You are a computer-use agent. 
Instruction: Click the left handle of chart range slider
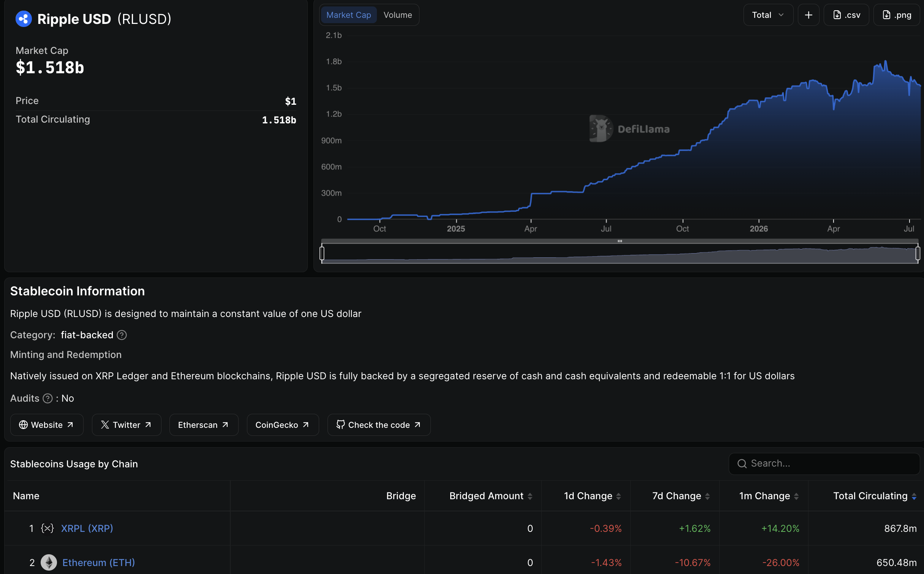(322, 253)
